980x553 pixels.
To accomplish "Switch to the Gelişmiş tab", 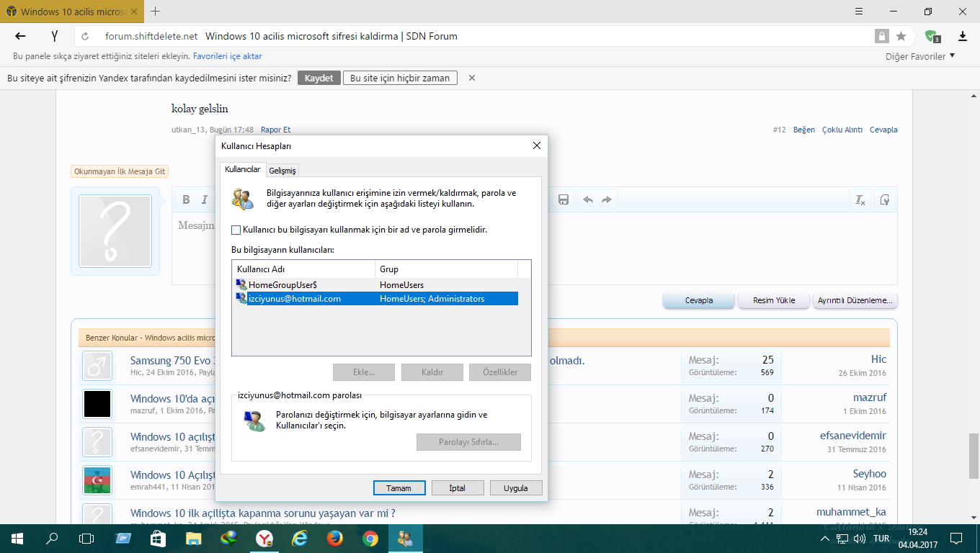I will [282, 171].
